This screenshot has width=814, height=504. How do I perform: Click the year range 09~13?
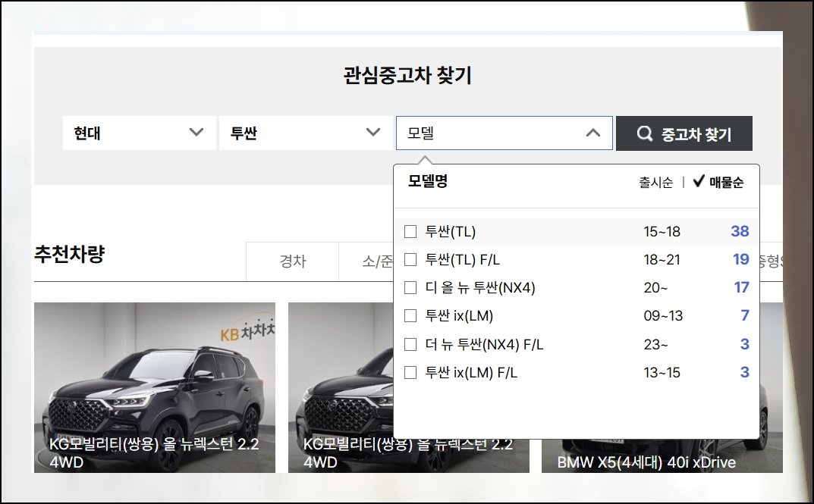[x=663, y=316]
